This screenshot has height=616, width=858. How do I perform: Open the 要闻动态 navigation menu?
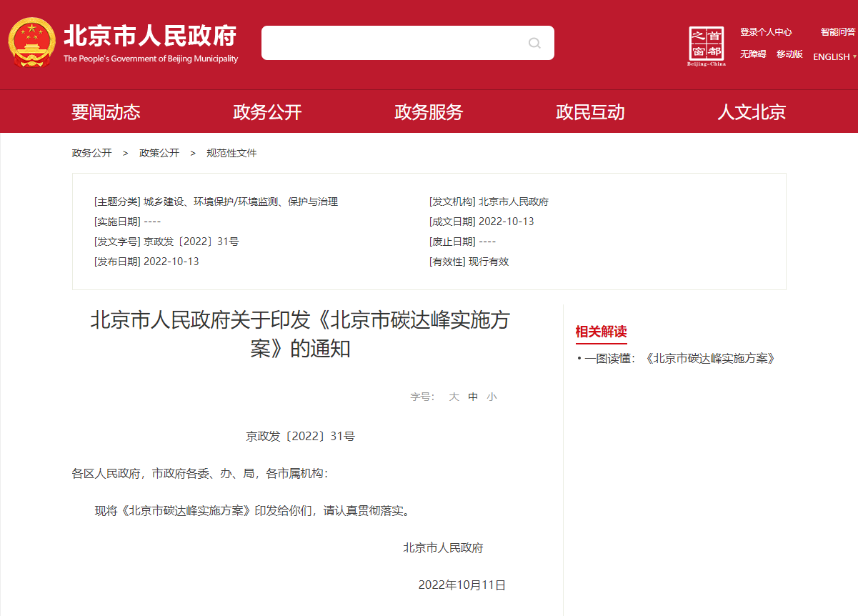[106, 112]
